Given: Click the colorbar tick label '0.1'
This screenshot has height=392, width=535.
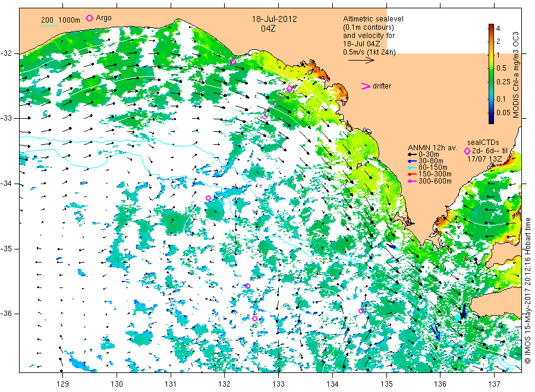Looking at the screenshot, I should (x=501, y=99).
